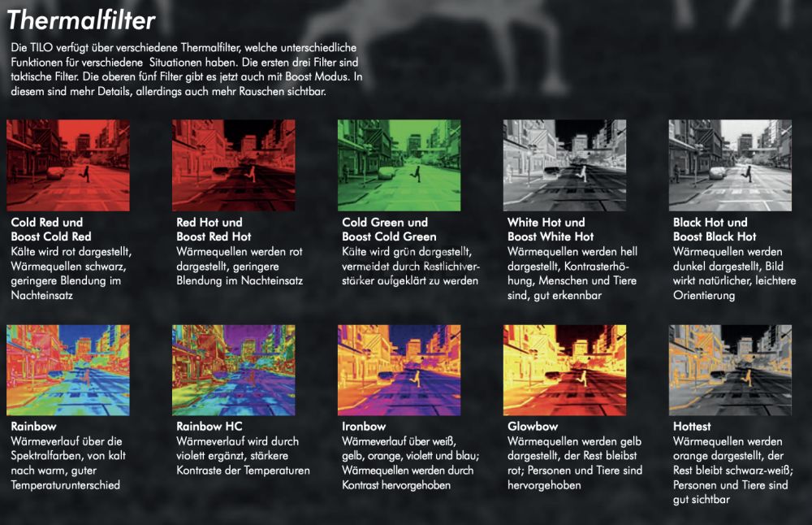Open the Hottest filter sample image

(730, 370)
